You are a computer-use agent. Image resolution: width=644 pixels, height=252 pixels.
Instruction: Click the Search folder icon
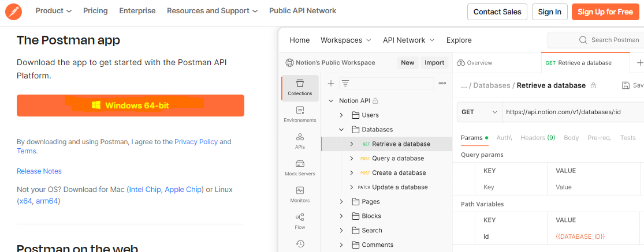pos(355,230)
